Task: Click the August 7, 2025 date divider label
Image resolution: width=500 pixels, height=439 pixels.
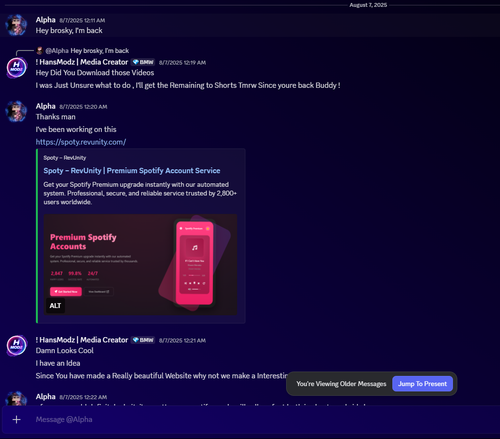Action: [368, 5]
